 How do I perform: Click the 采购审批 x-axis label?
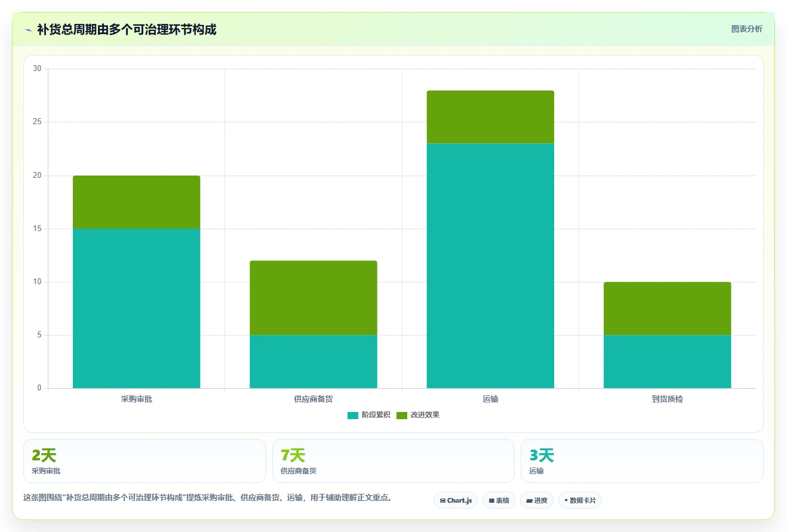point(136,399)
